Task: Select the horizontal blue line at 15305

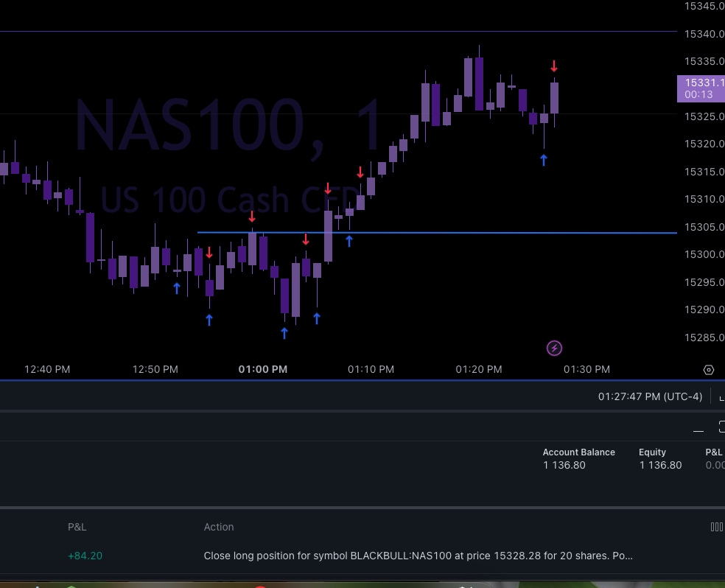Action: pos(442,232)
